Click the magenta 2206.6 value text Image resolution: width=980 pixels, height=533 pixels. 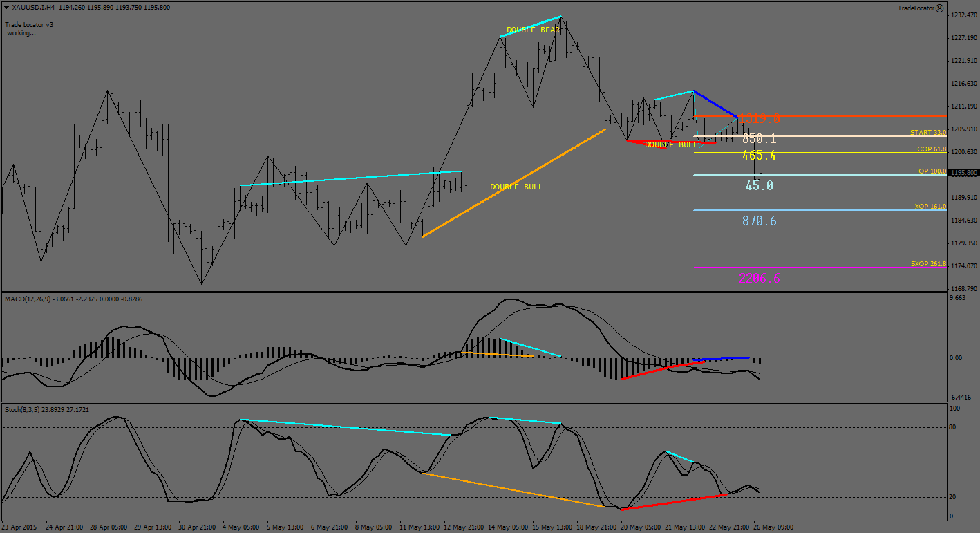pyautogui.click(x=759, y=279)
